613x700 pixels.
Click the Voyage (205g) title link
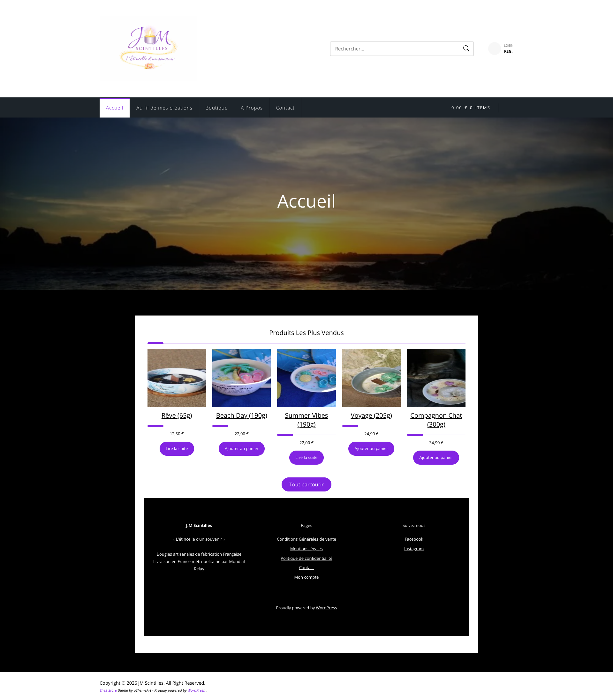point(371,415)
